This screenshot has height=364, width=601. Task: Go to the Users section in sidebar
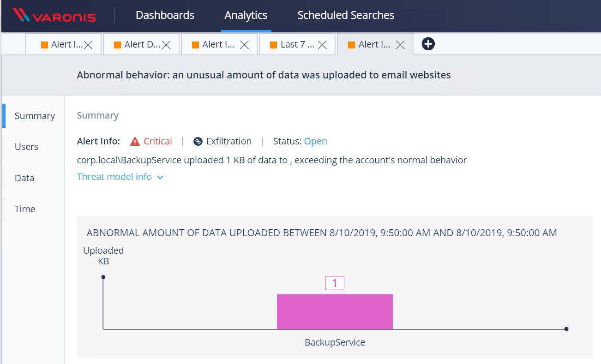click(x=27, y=147)
